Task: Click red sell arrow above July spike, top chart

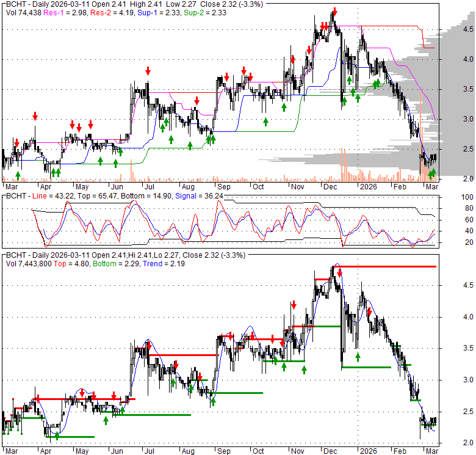Action: coord(148,71)
